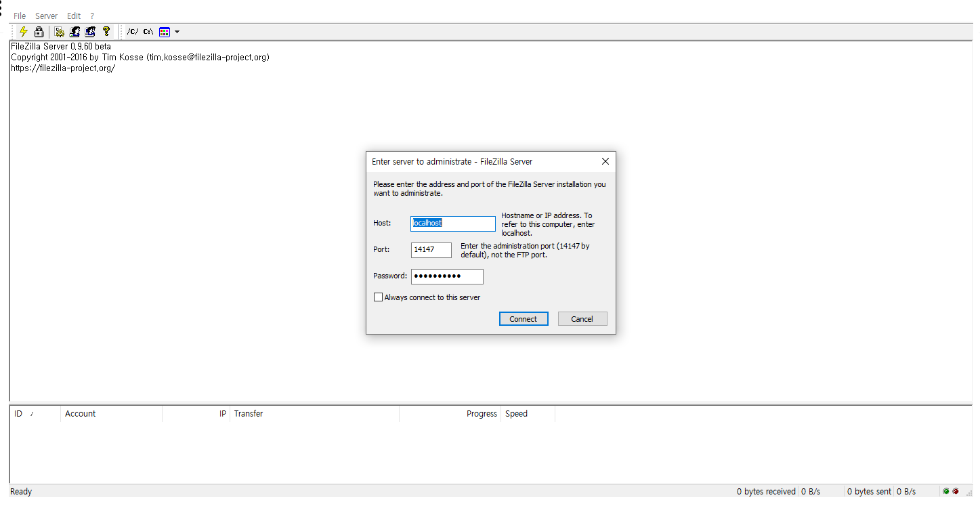Viewport: 980px width, 508px height.
Task: Click the Connect button
Action: (x=524, y=319)
